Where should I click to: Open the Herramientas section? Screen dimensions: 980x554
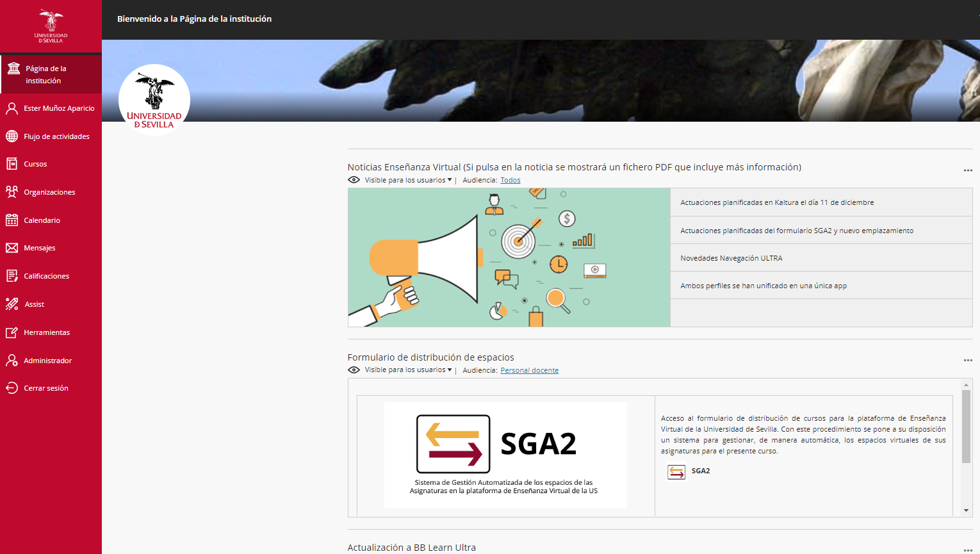[51, 332]
